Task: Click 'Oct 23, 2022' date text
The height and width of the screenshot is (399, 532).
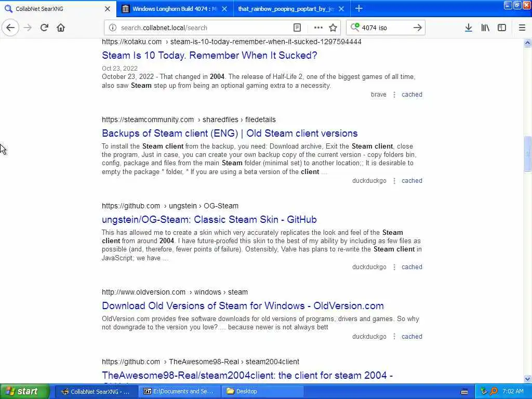Action: click(x=119, y=69)
